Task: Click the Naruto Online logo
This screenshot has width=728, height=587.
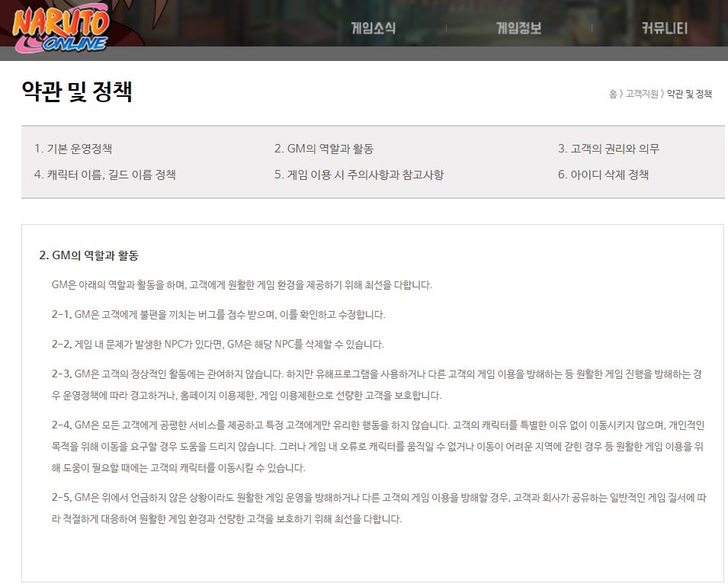Action: pos(60,29)
